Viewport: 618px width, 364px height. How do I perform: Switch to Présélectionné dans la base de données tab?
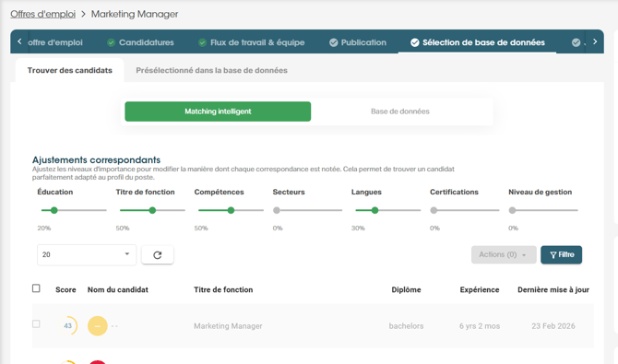pyautogui.click(x=211, y=70)
